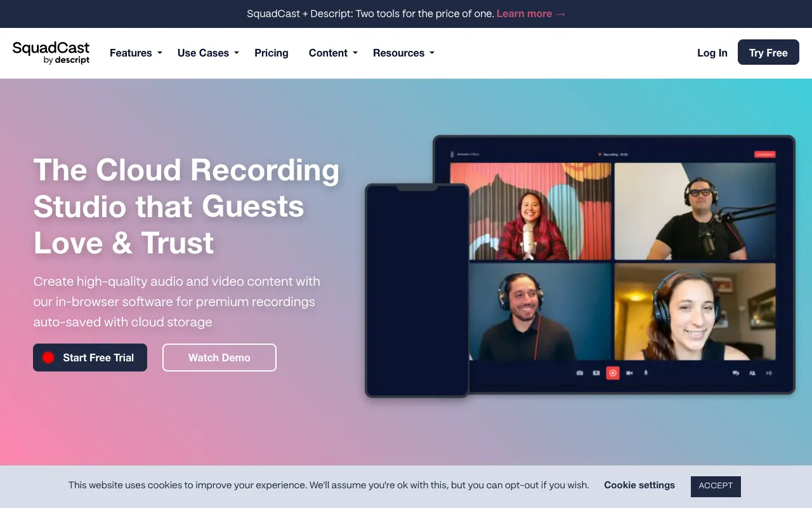Click the participants icon on the toolbar right
The width and height of the screenshot is (812, 508).
point(752,373)
